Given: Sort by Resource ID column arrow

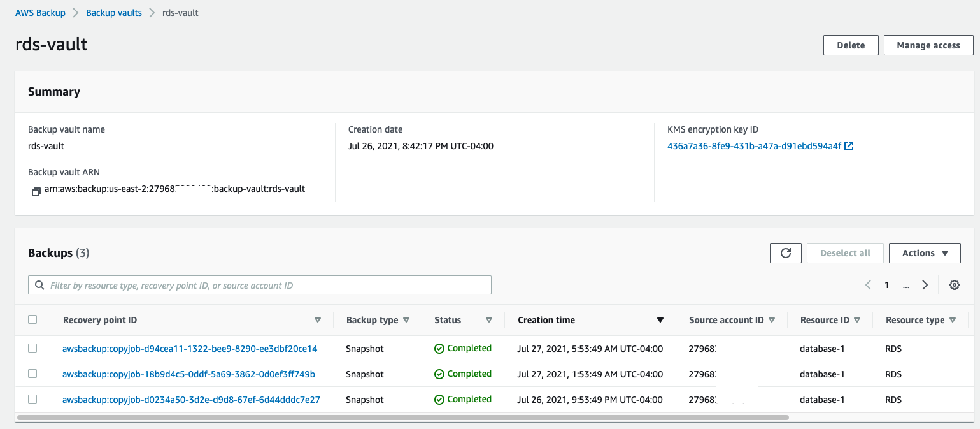Looking at the screenshot, I should tap(857, 320).
